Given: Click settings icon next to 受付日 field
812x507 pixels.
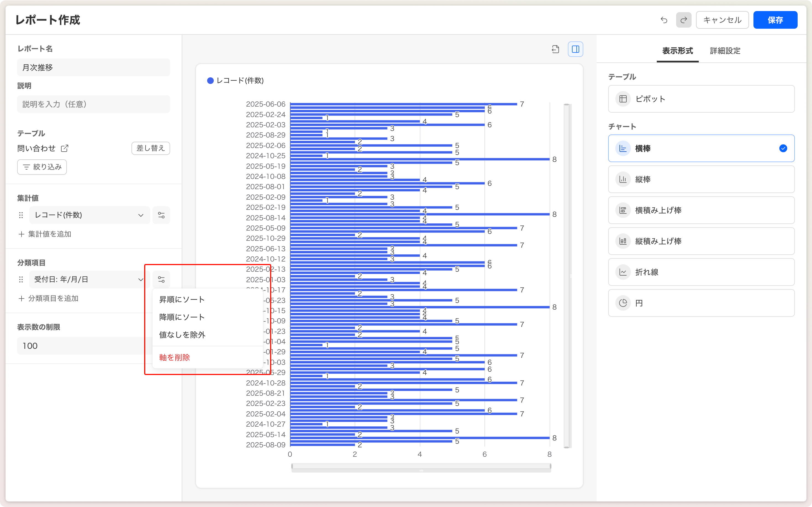Looking at the screenshot, I should (x=161, y=279).
